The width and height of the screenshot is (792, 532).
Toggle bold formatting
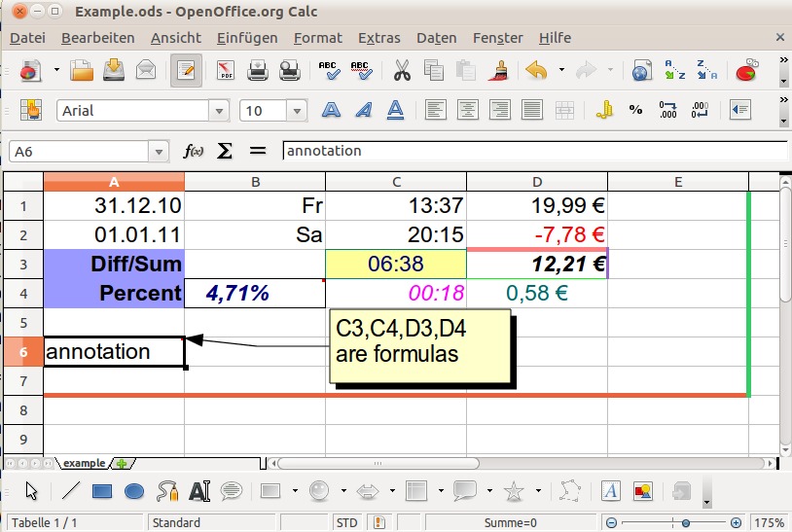pos(331,110)
